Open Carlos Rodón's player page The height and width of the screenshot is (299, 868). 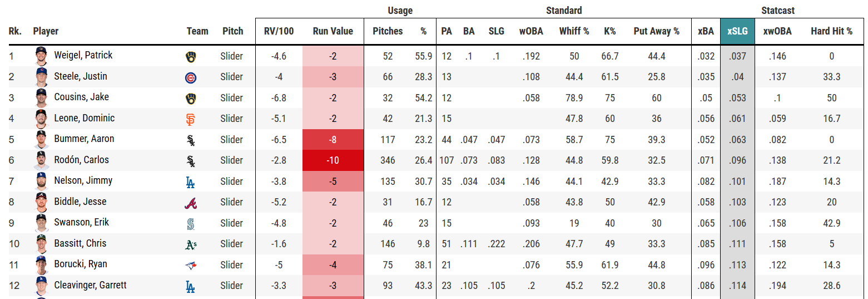tap(81, 160)
